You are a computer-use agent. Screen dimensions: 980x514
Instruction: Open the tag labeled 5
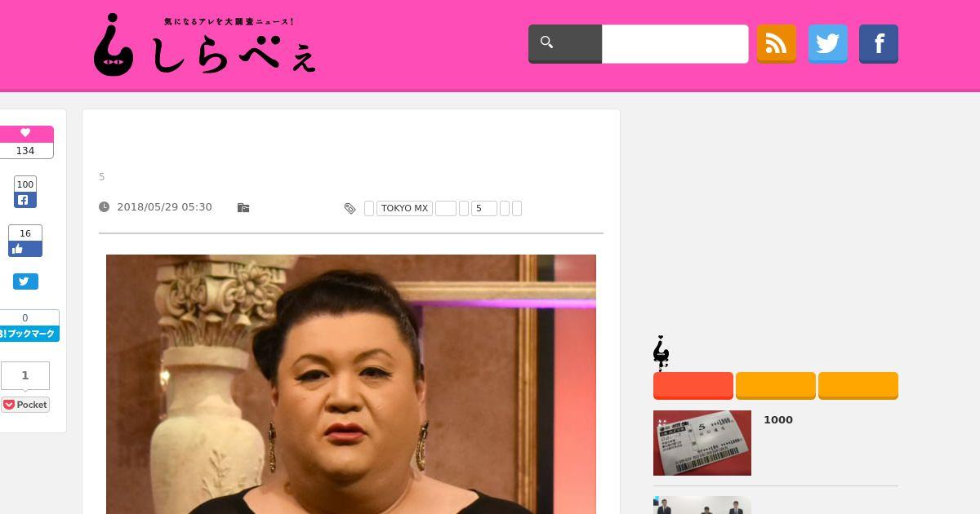[484, 209]
